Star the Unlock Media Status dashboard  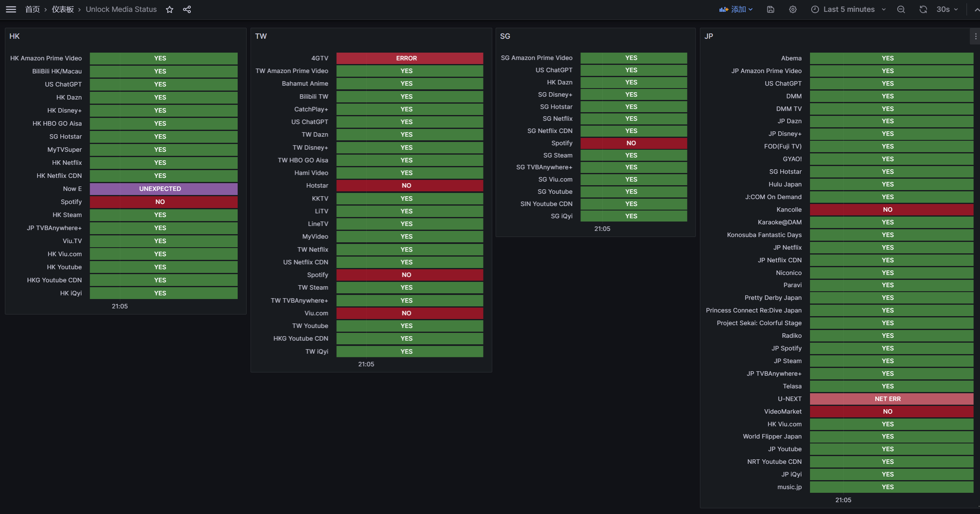tap(170, 9)
